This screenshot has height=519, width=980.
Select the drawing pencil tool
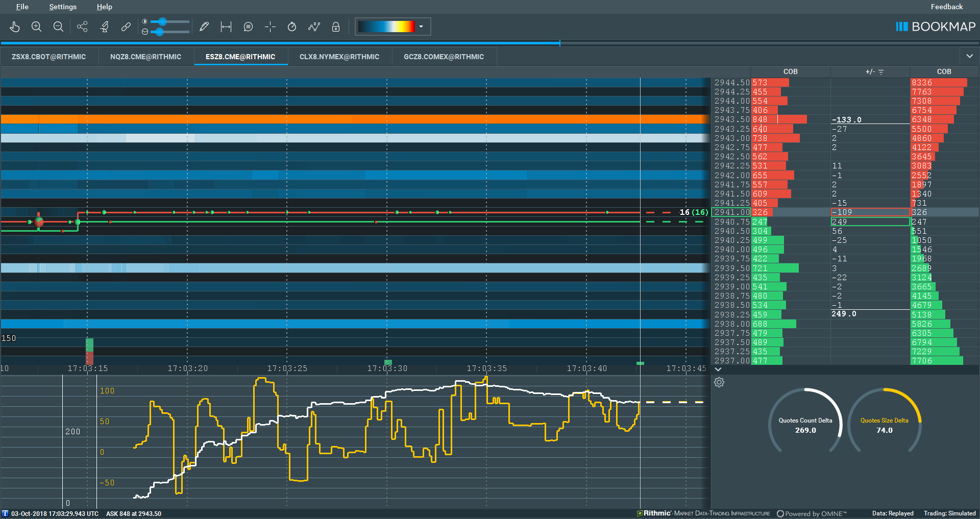pos(204,27)
